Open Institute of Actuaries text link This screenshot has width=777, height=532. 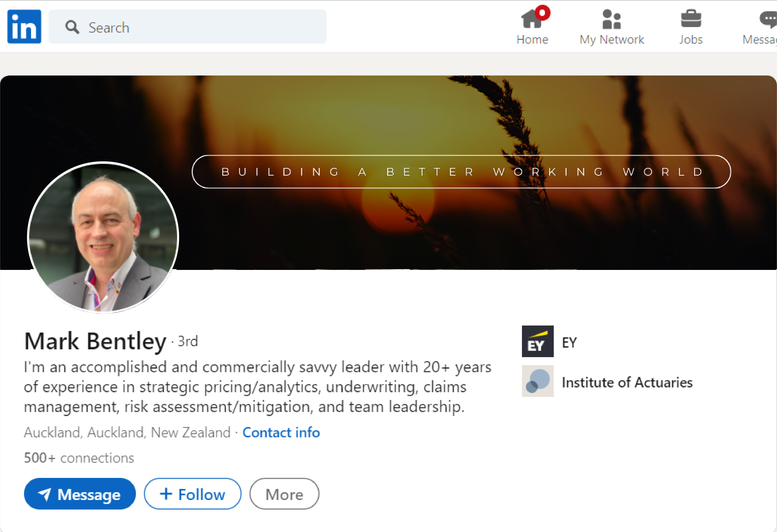627,382
